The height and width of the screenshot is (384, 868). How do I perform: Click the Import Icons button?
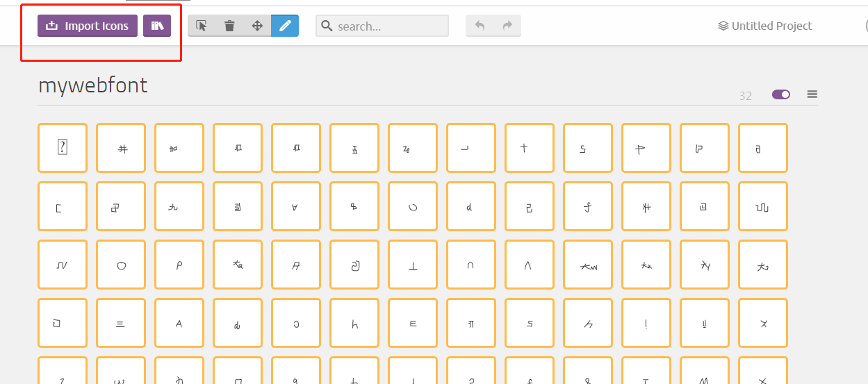[x=88, y=26]
